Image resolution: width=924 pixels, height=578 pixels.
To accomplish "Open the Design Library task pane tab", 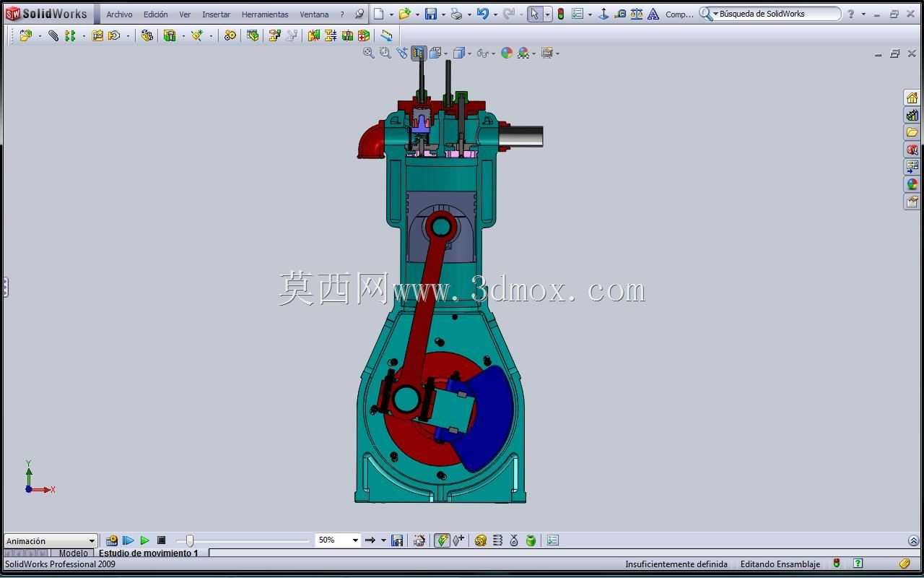I will point(912,115).
